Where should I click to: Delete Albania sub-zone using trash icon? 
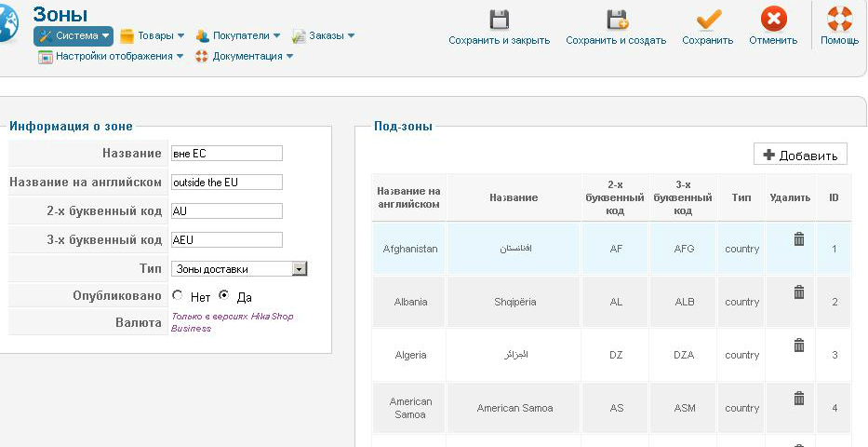pyautogui.click(x=799, y=291)
